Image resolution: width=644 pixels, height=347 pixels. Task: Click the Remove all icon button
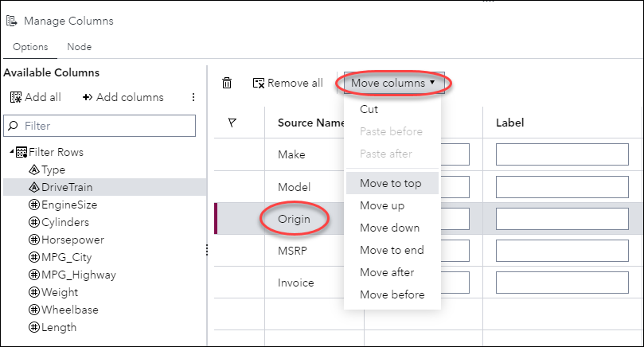coord(258,83)
